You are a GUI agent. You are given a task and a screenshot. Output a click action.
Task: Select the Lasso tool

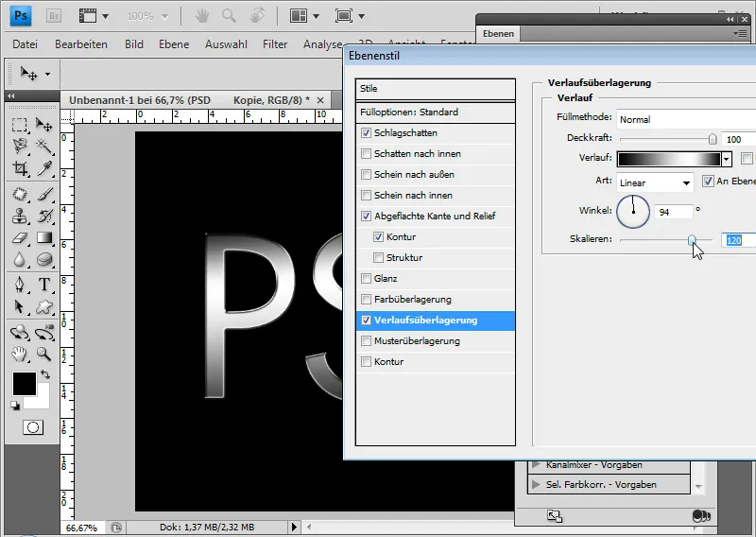coord(19,146)
